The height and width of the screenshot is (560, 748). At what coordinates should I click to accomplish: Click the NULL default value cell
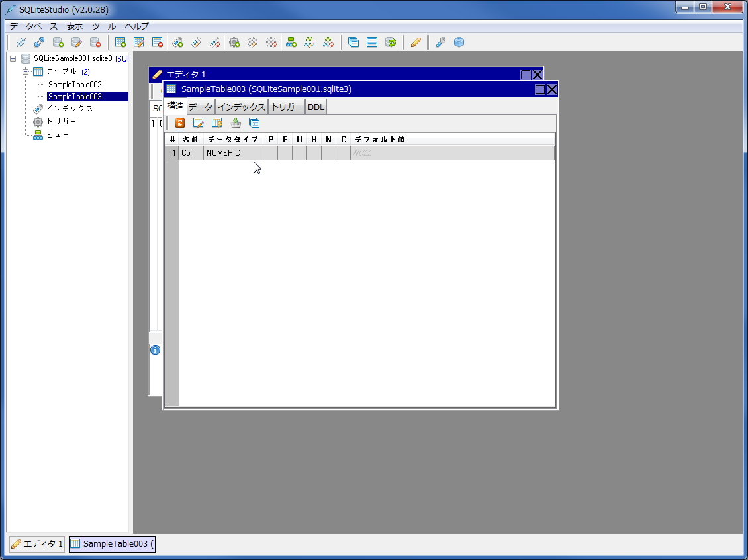point(452,153)
